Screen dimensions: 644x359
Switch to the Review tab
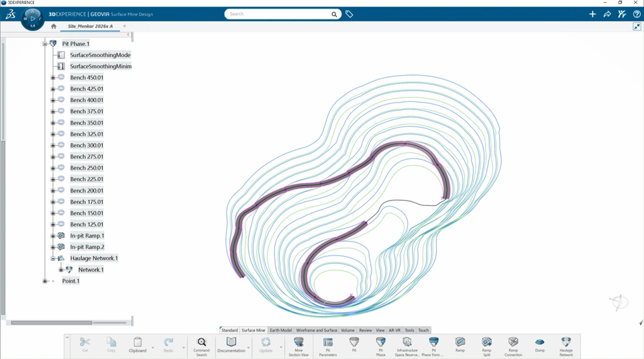tap(365, 330)
